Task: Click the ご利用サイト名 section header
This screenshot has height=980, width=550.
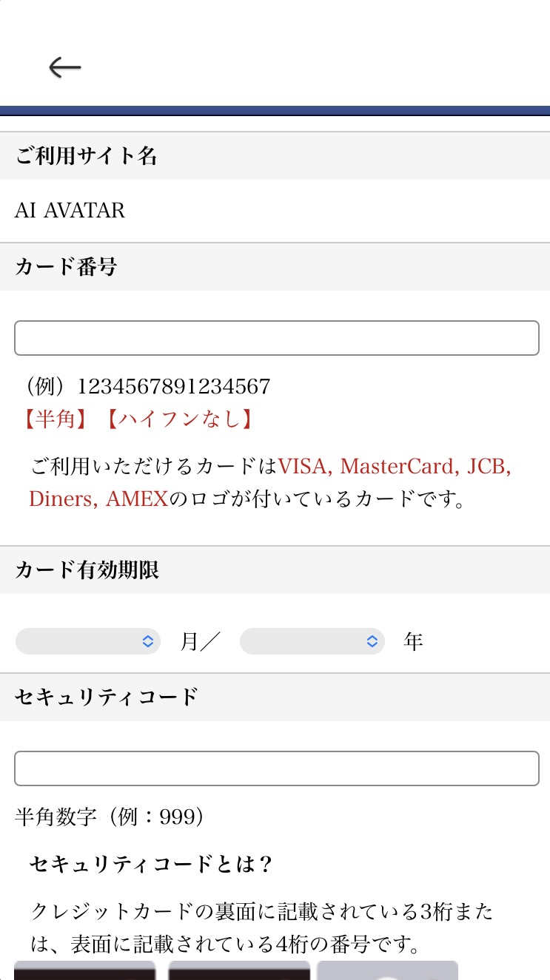Action: click(x=275, y=156)
